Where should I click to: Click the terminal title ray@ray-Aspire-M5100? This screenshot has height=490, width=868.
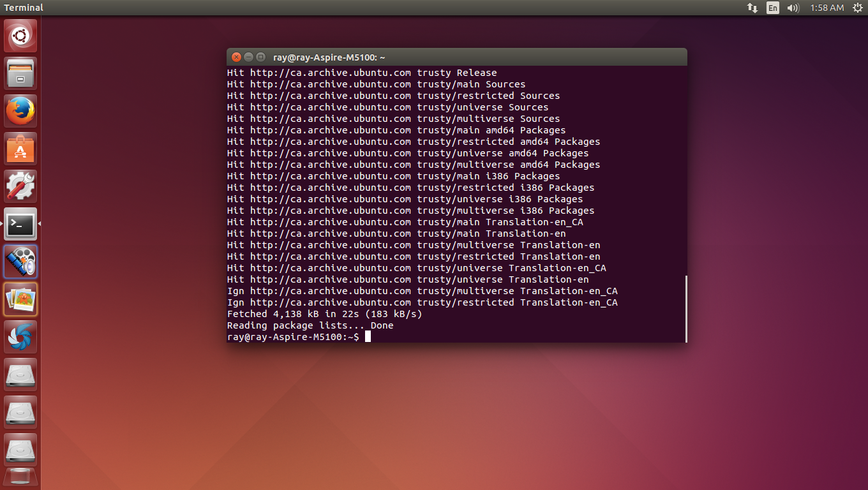329,57
